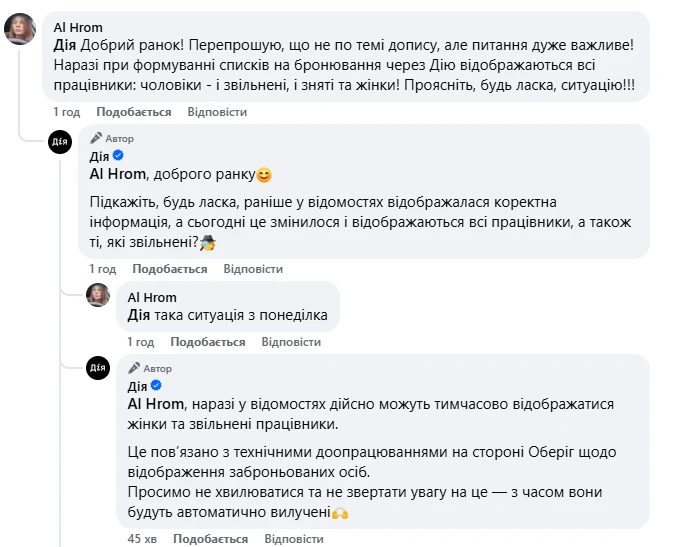Click the Дія avatar in last reply

click(x=98, y=368)
